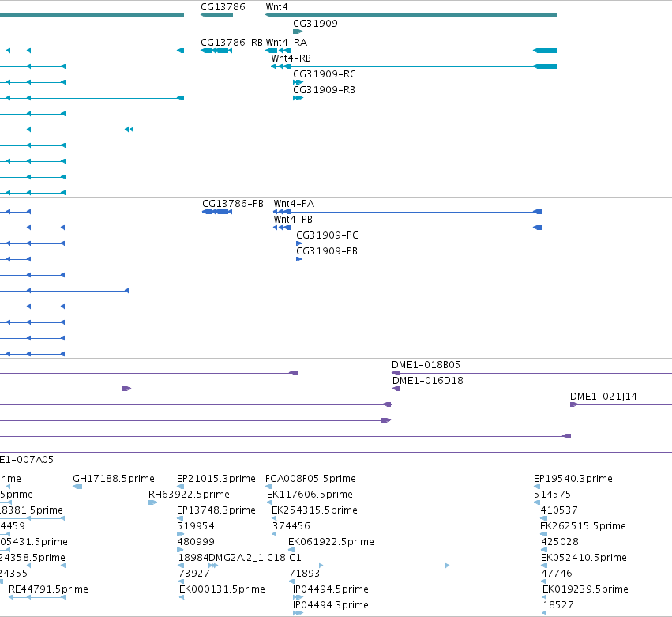Click the 514575 feature label
This screenshot has height=617, width=672.
(x=552, y=495)
